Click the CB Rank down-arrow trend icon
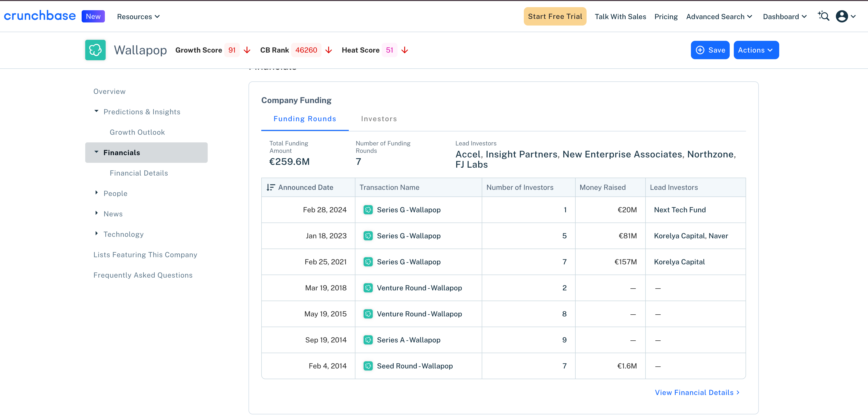 coord(329,50)
